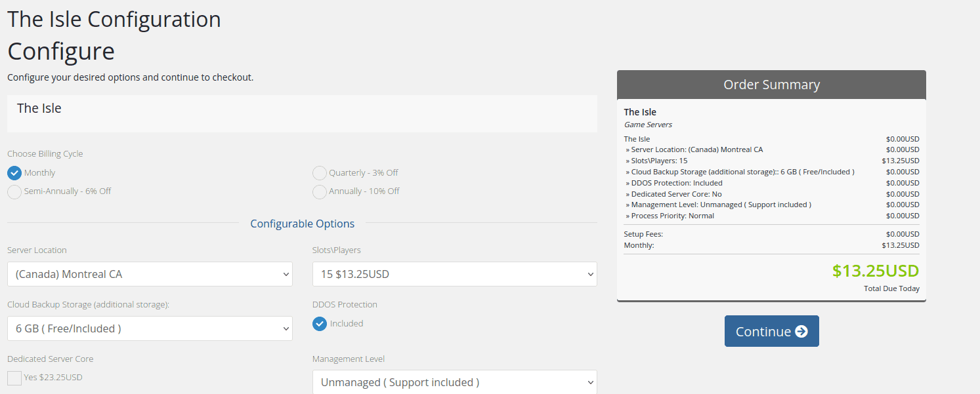
Task: Pick the Annually - 10% Off cycle
Action: pyautogui.click(x=320, y=191)
